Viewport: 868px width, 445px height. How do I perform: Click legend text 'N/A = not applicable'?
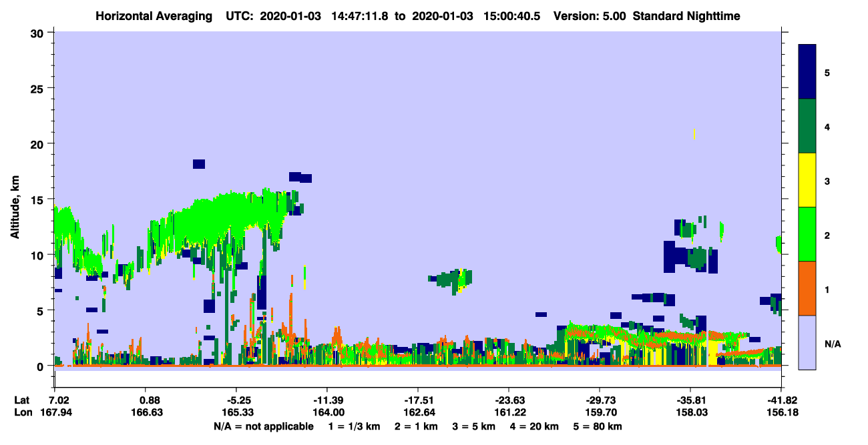[263, 426]
